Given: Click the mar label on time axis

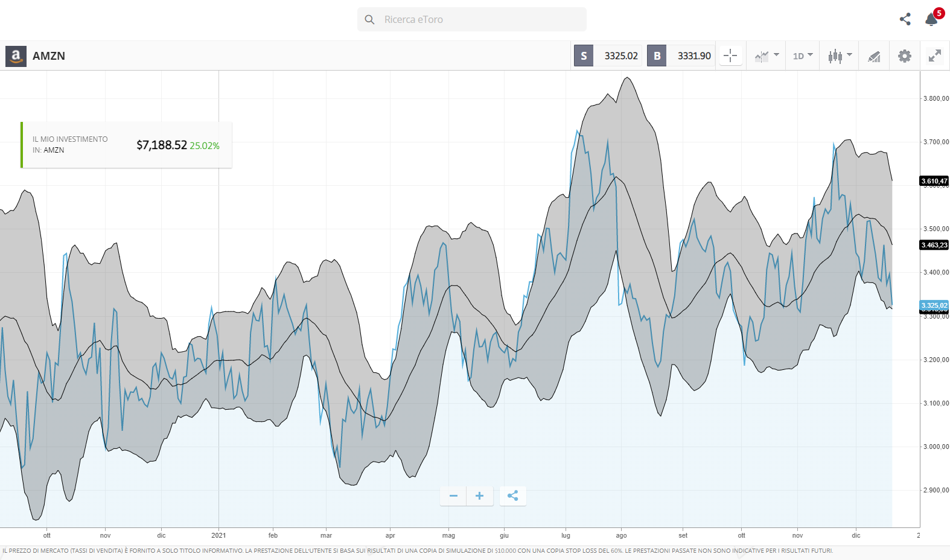Looking at the screenshot, I should (x=326, y=535).
